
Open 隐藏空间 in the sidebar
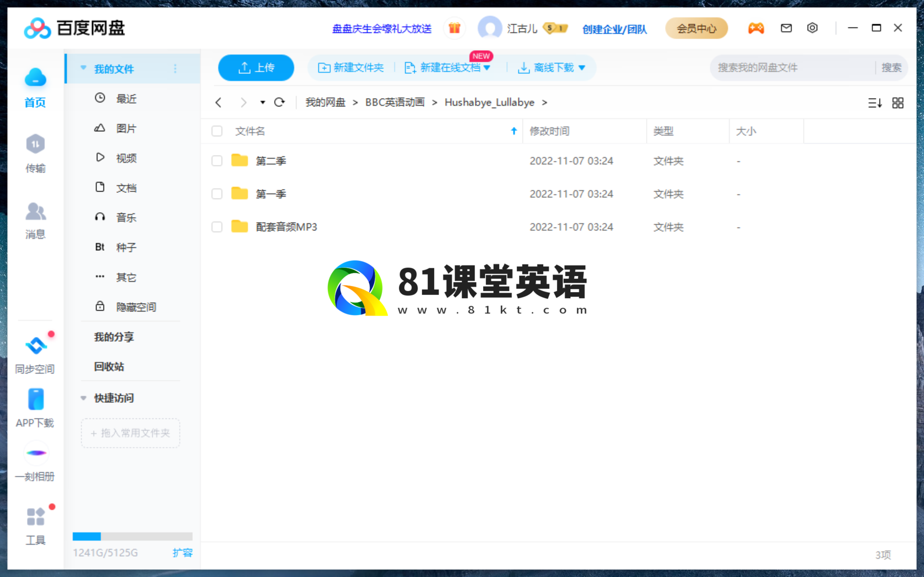(x=136, y=306)
